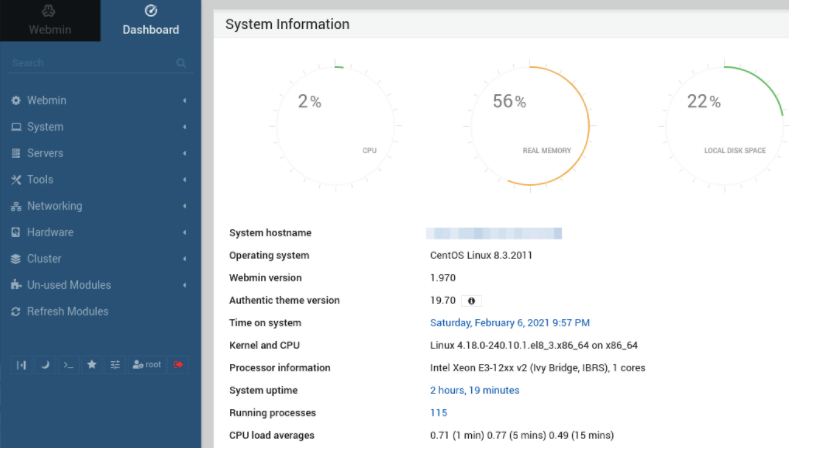Switch to the Dashboard tab
This screenshot has width=822, height=449.
tap(150, 20)
